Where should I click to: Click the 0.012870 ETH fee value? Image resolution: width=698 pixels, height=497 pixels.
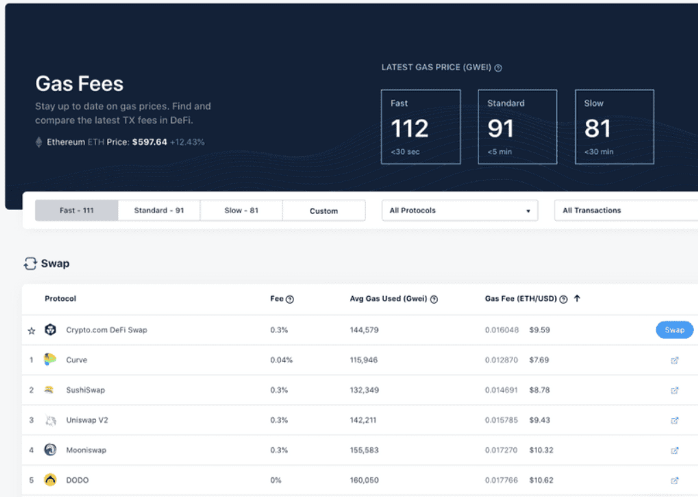pyautogui.click(x=501, y=360)
